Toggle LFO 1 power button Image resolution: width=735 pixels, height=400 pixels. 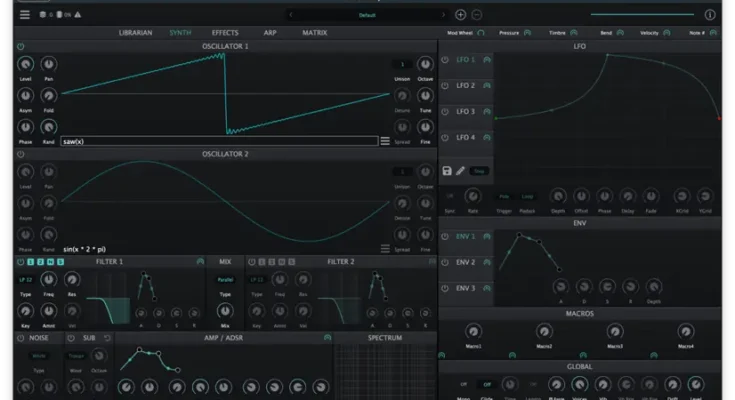click(445, 60)
